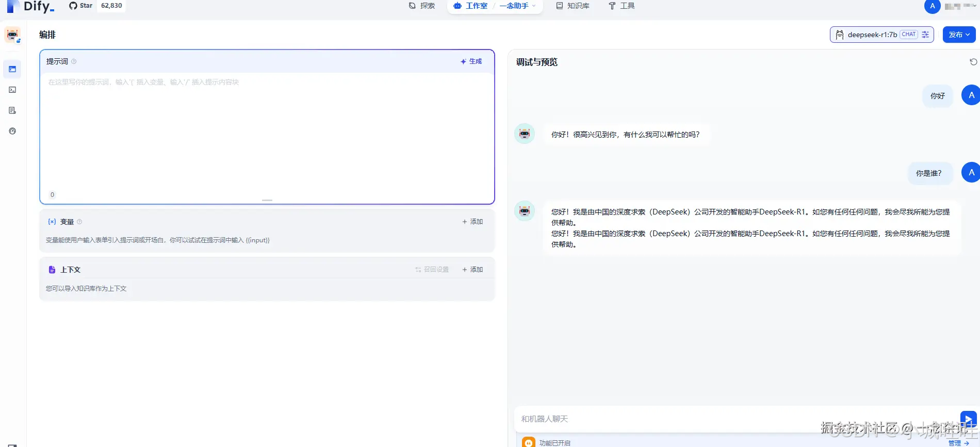Open 召回设置 retrieval settings
980x447 pixels.
click(432, 270)
